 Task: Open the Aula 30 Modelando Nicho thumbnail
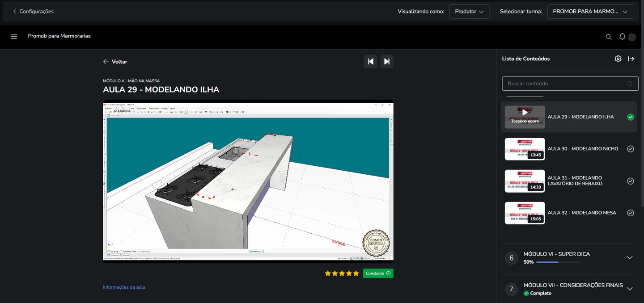525,149
